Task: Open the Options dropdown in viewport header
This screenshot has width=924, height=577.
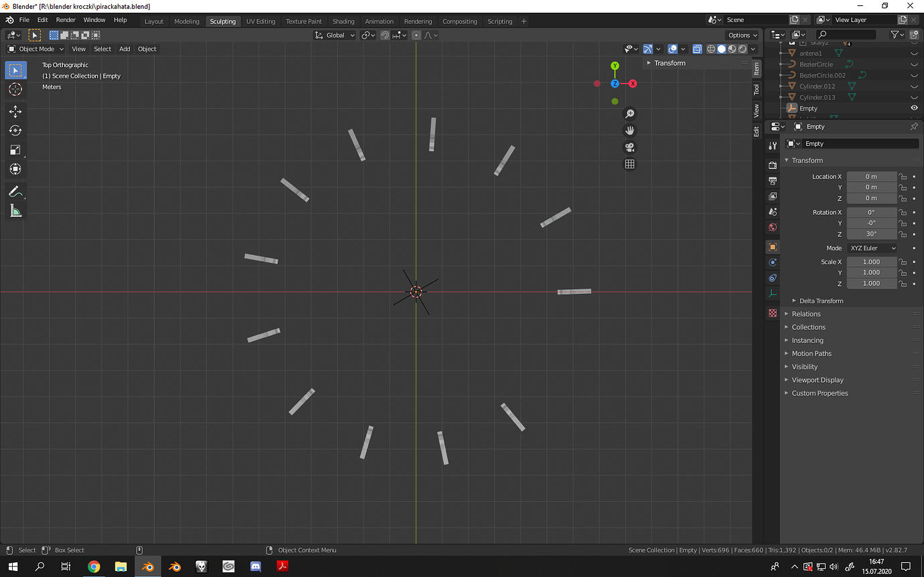Action: [x=743, y=35]
